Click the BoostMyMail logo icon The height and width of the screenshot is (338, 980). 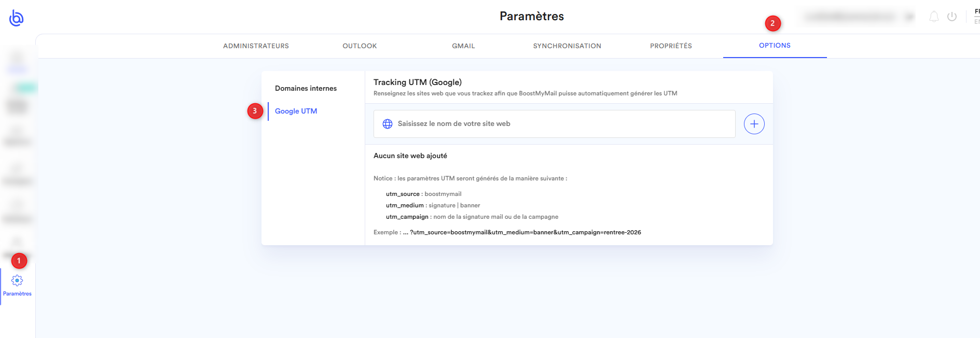tap(16, 18)
